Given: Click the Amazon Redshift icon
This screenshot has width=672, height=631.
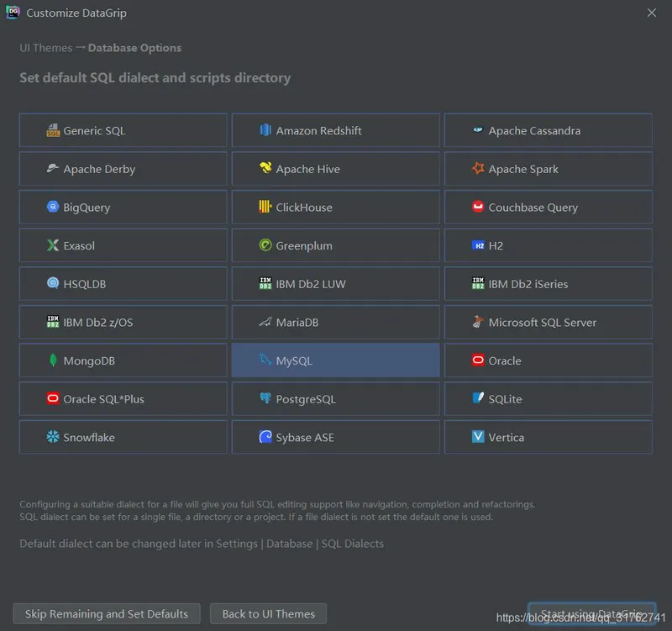Looking at the screenshot, I should (265, 130).
